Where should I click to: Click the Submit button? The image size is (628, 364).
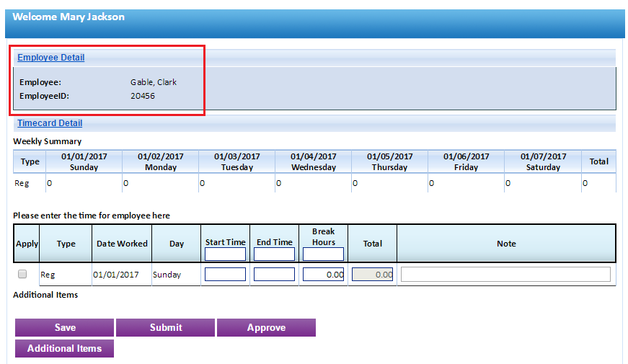165,327
